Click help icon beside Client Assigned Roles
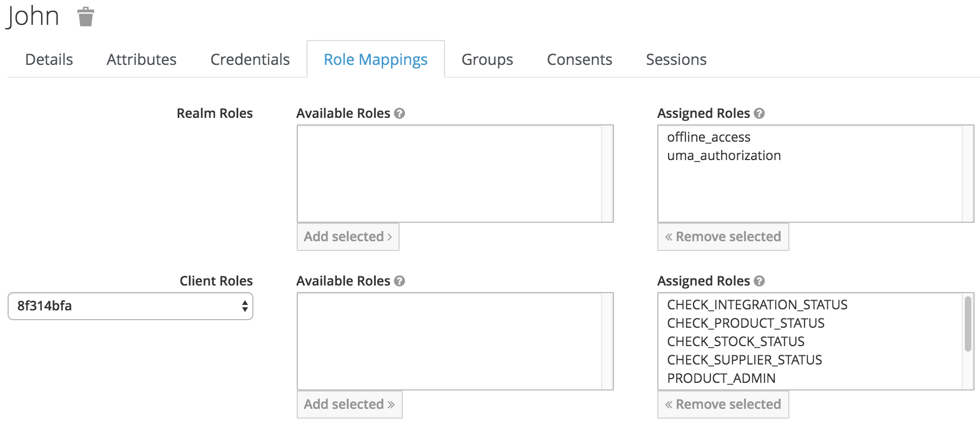 pyautogui.click(x=759, y=281)
